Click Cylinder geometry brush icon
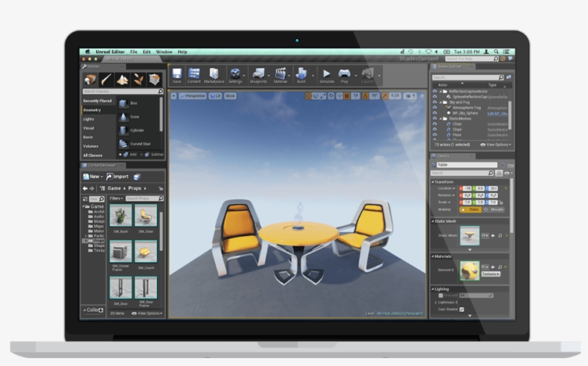The width and height of the screenshot is (588, 366). point(123,131)
